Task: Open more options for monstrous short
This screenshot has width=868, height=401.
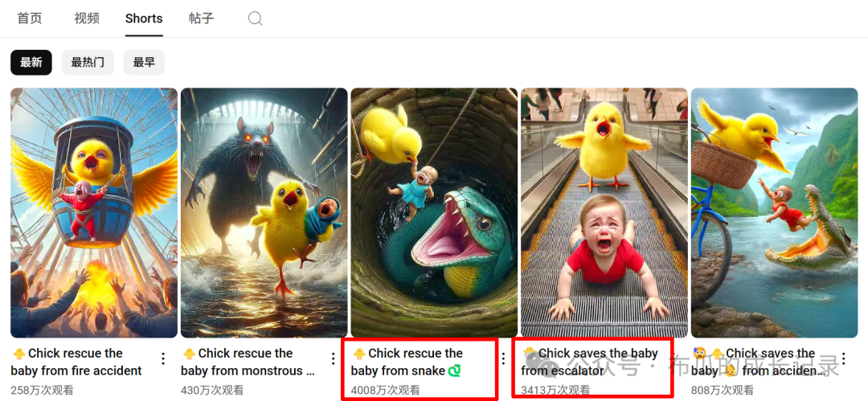Action: (334, 359)
